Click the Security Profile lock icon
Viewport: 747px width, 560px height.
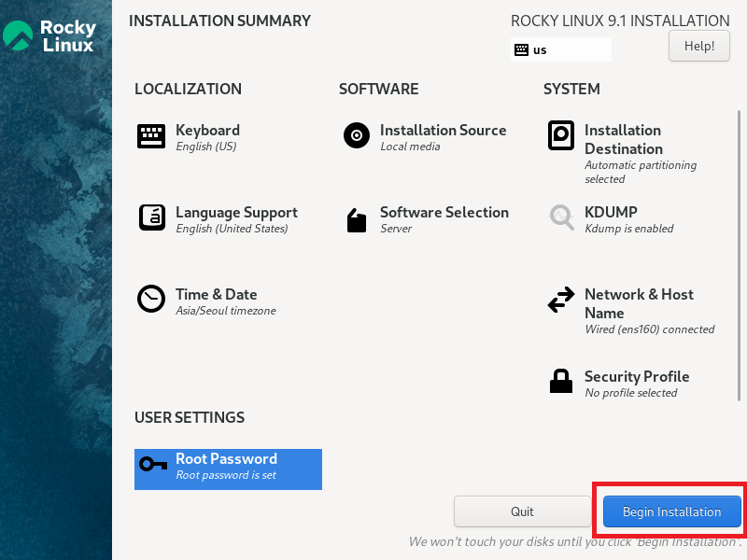pyautogui.click(x=561, y=381)
